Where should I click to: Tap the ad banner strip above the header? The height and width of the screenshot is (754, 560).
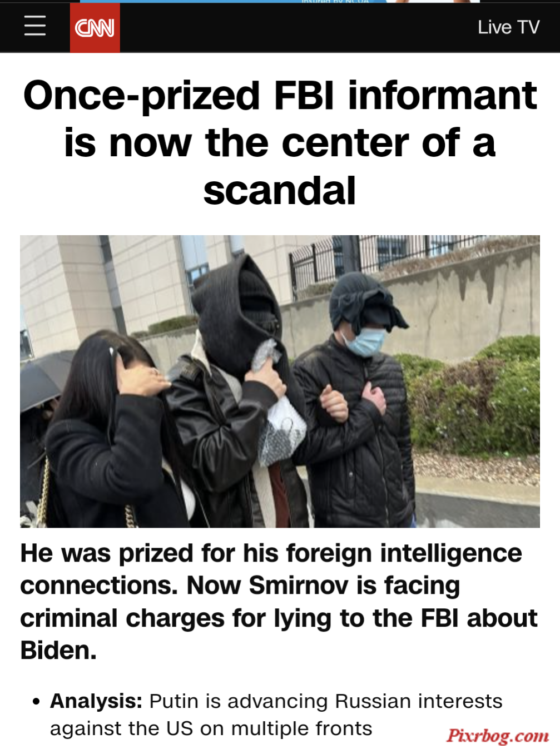[280, 1]
